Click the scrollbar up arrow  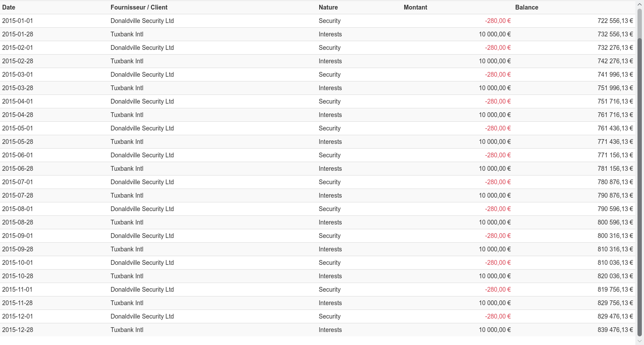[x=640, y=4]
